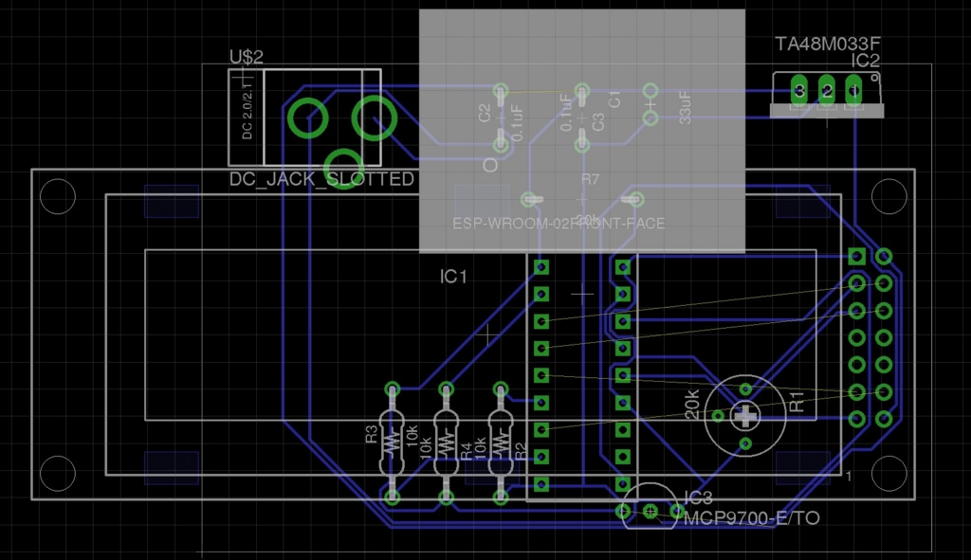
Task: Click the cross-slot center of trimmer R1
Action: coord(745,416)
